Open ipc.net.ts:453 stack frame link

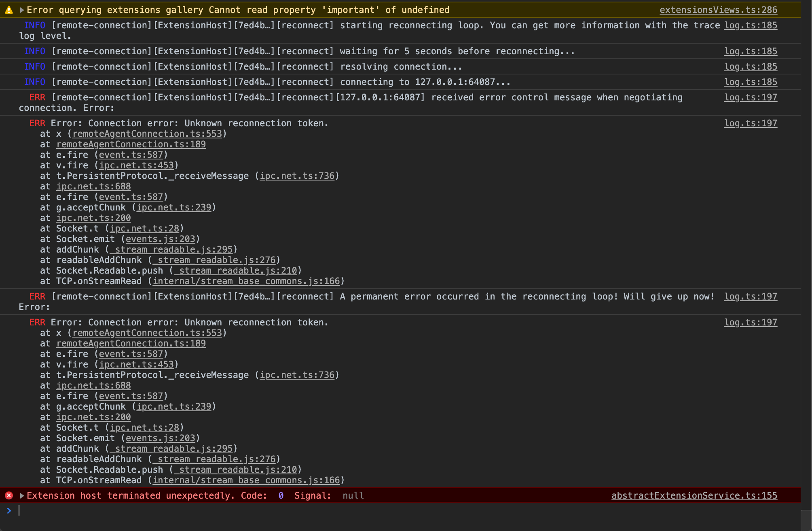coord(137,165)
